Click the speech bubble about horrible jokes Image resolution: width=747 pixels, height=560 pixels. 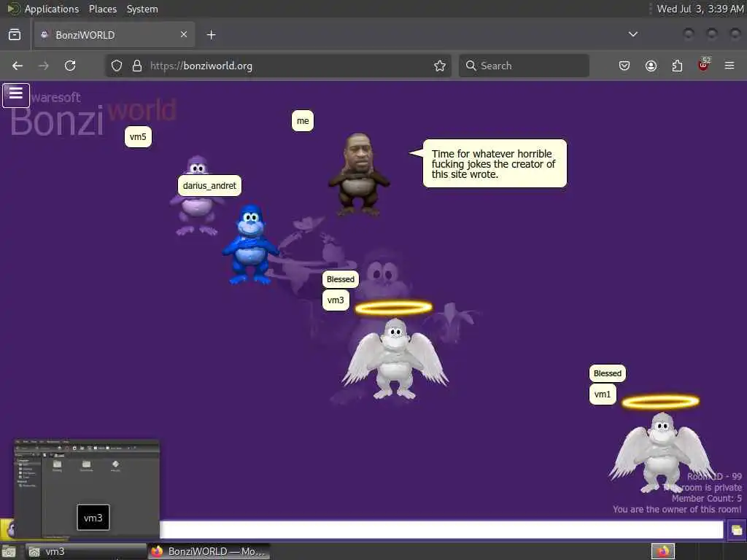click(x=495, y=163)
